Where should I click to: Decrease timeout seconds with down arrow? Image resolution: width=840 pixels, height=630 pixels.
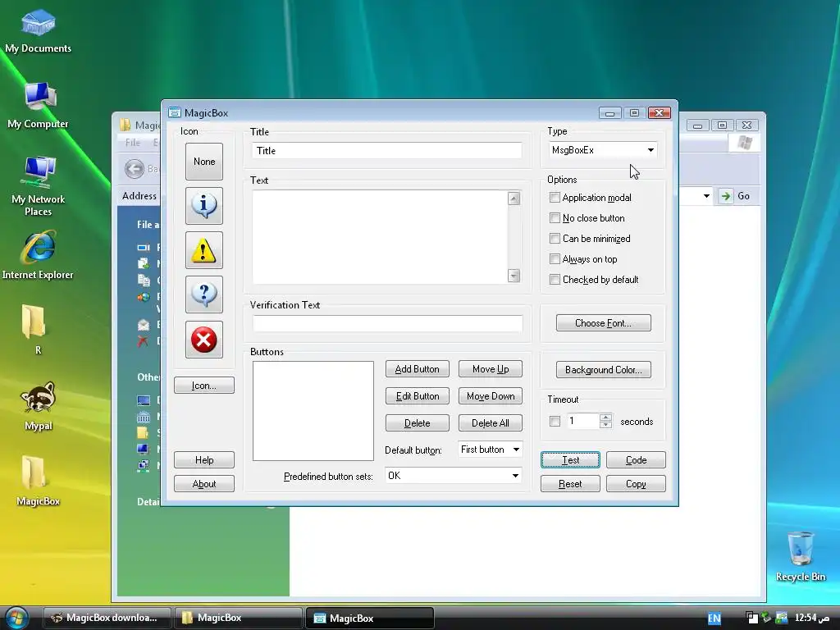606,425
